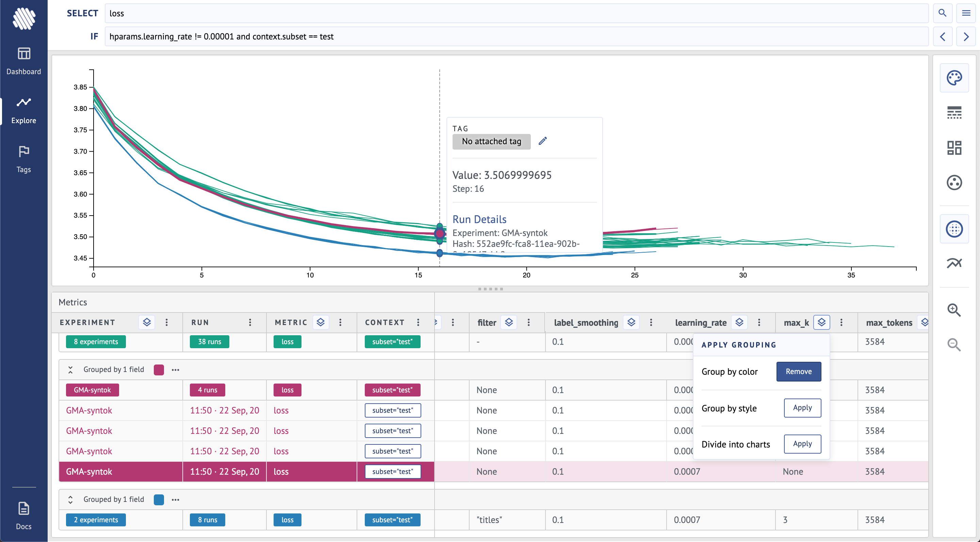Toggle grouping icon on learning_rate column
The image size is (980, 542).
pos(739,322)
